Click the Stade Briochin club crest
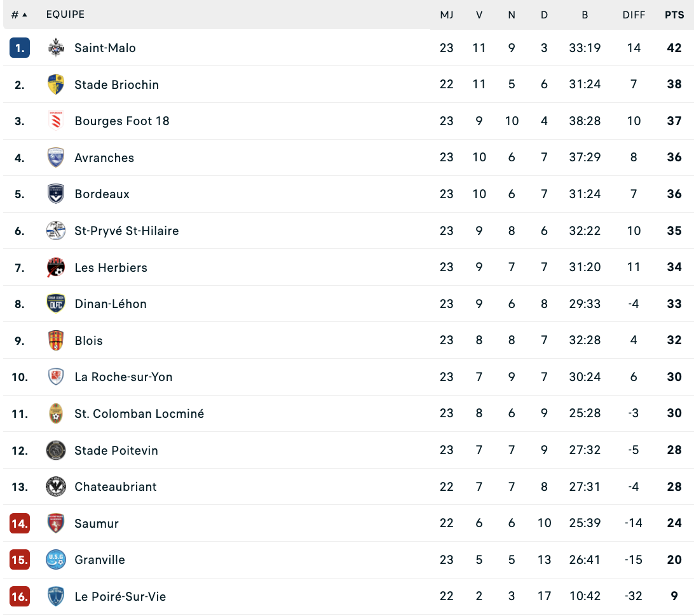This screenshot has height=616, width=694. tap(56, 84)
